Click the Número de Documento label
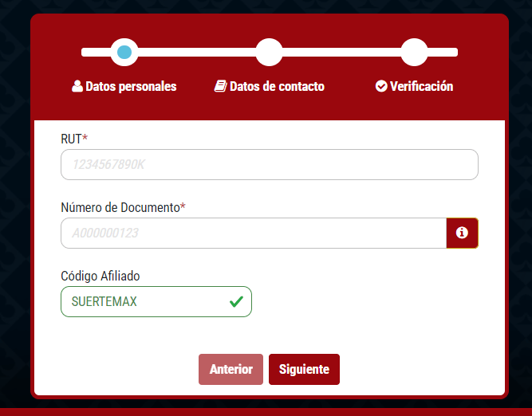532x416 pixels. click(123, 207)
